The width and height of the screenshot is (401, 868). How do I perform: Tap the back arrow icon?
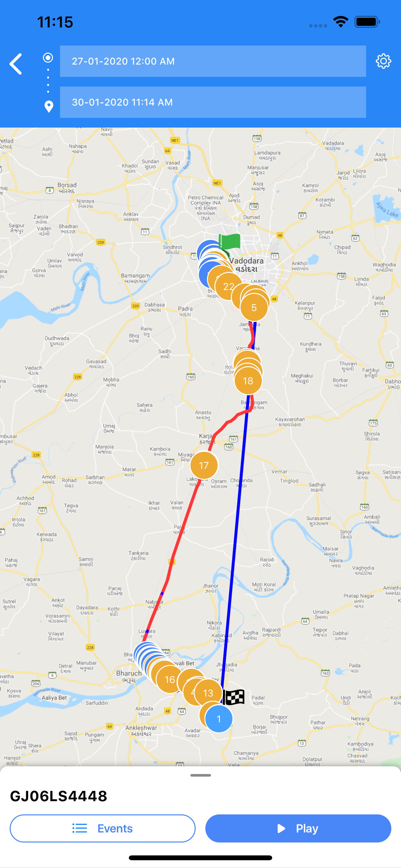pyautogui.click(x=16, y=64)
